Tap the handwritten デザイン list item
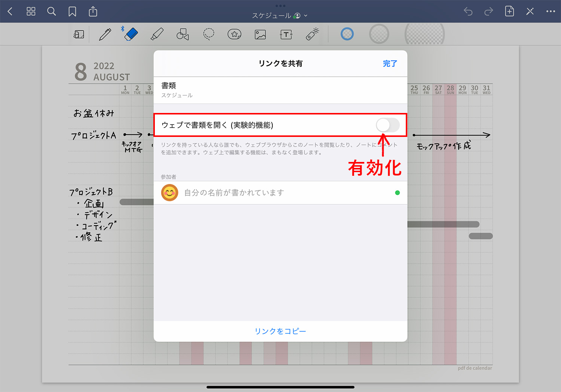Image resolution: width=561 pixels, height=392 pixels. pos(95,215)
